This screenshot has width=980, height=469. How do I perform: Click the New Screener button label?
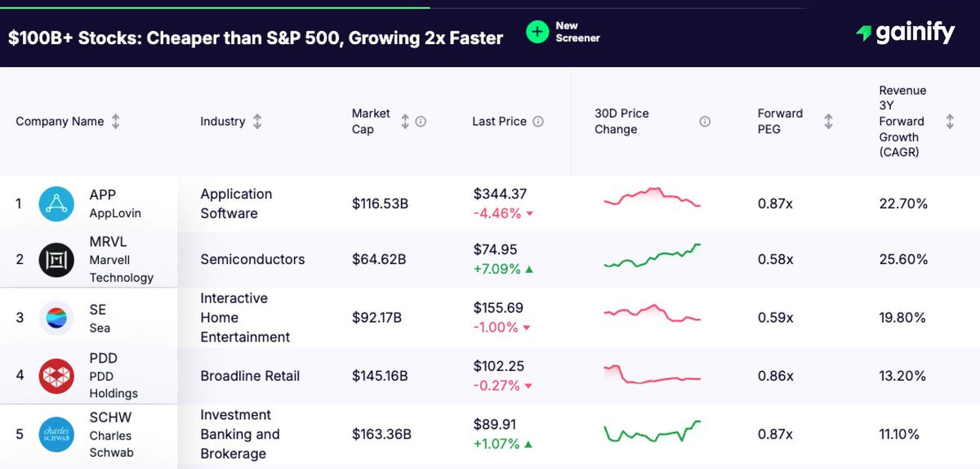point(577,32)
